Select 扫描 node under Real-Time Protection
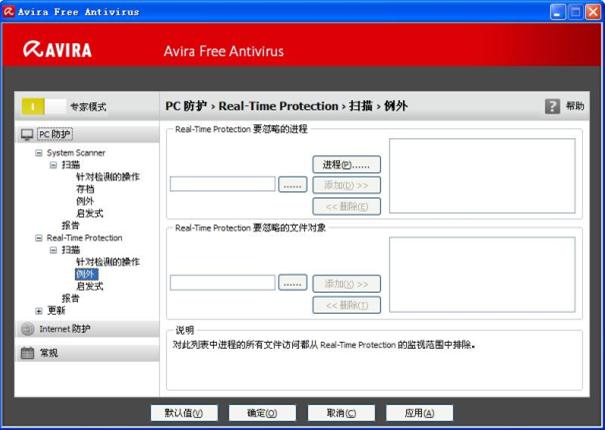 [x=71, y=250]
